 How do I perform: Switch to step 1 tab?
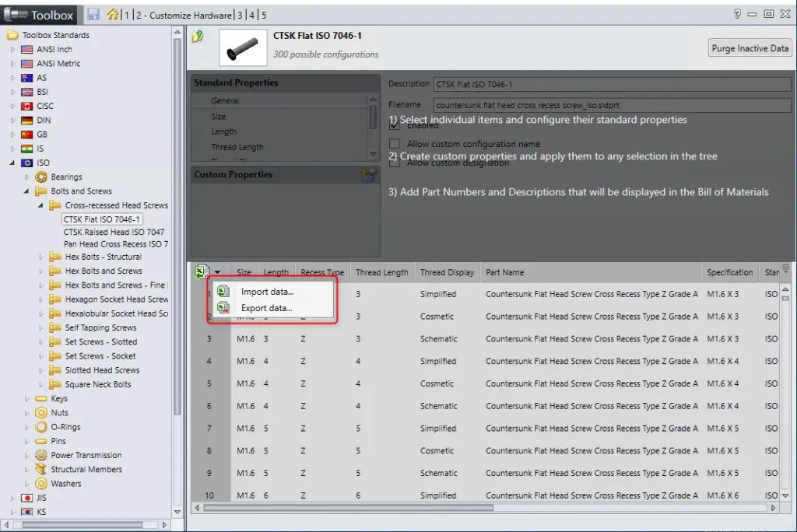point(127,16)
